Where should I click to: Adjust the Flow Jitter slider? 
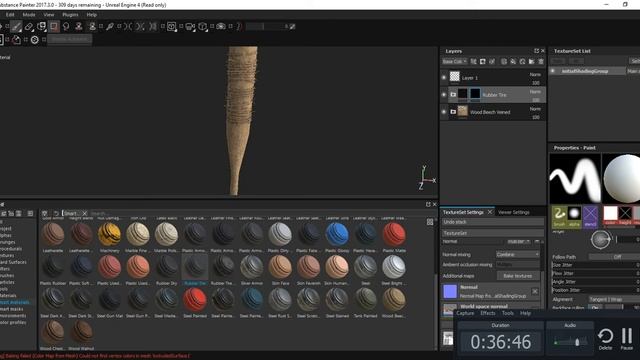[x=596, y=273]
